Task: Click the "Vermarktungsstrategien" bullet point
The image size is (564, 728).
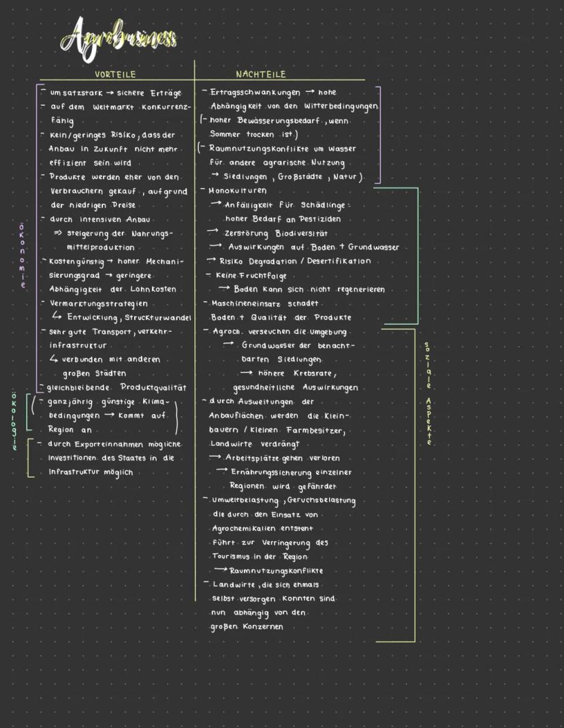Action: coord(99,303)
